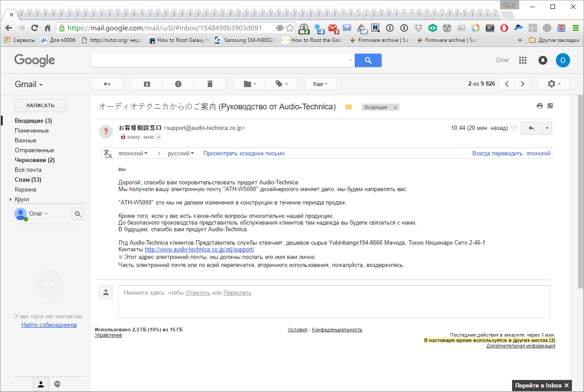
Task: Print the whole conversation
Action: [x=540, y=106]
